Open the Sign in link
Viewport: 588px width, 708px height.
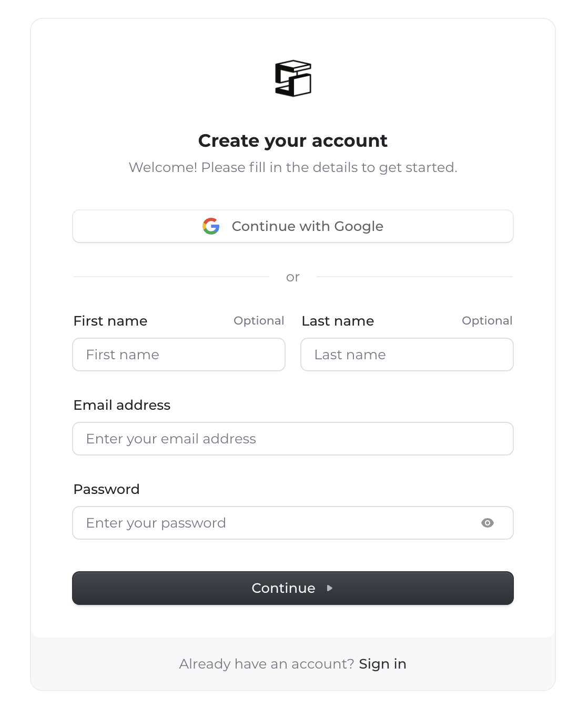(382, 664)
